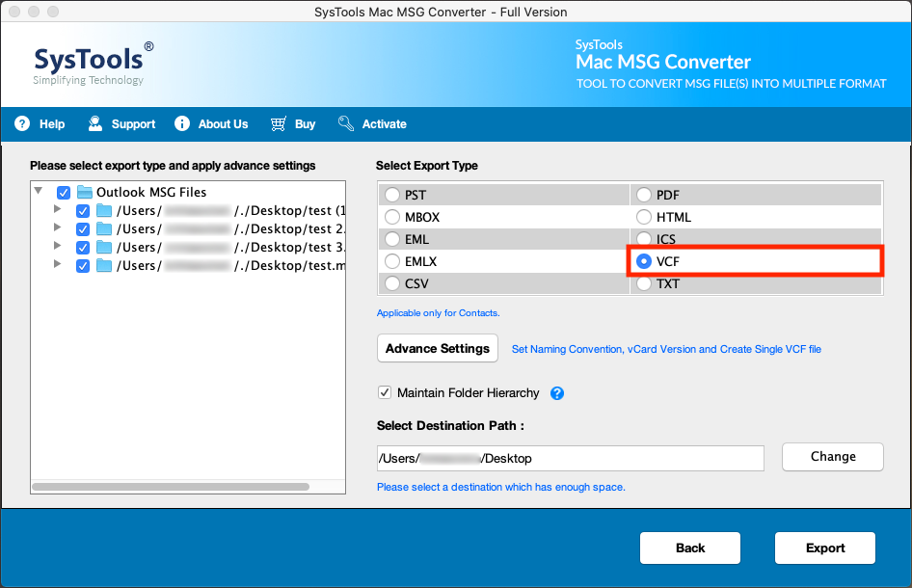
Task: Click the Activate key icon
Action: (x=346, y=123)
